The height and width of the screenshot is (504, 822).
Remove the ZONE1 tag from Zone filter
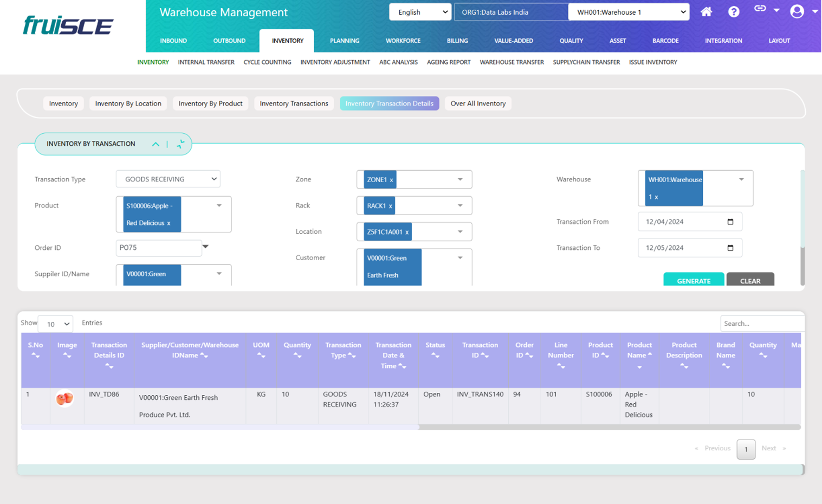pyautogui.click(x=391, y=180)
